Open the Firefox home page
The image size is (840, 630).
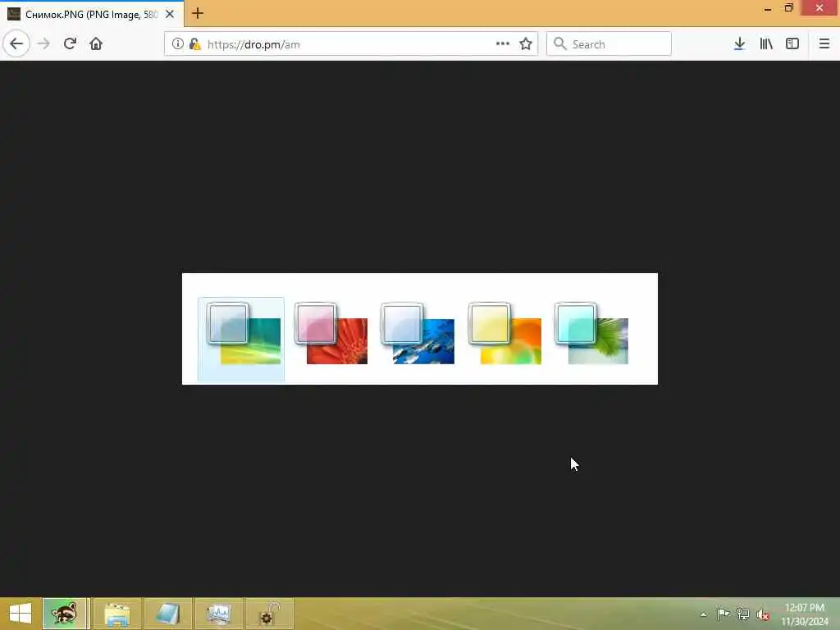coord(96,44)
